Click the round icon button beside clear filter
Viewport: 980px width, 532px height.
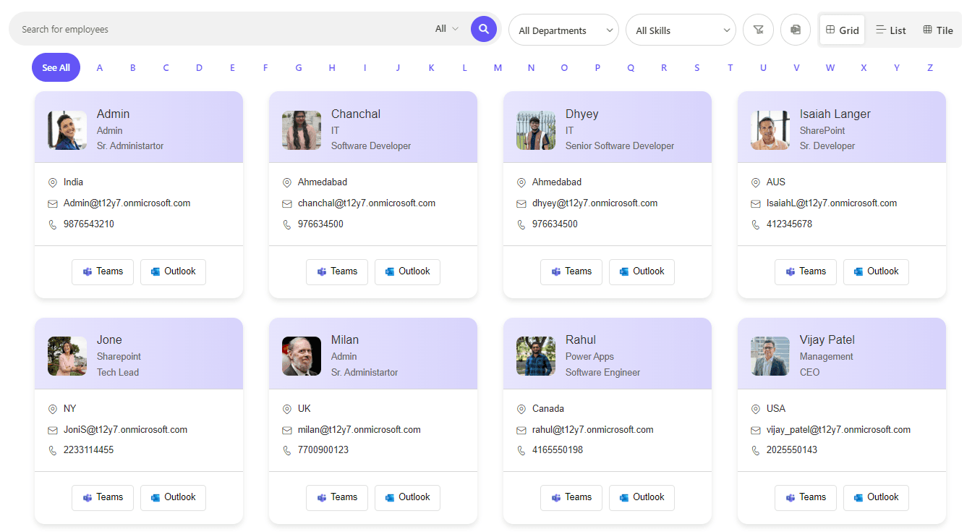(x=796, y=30)
